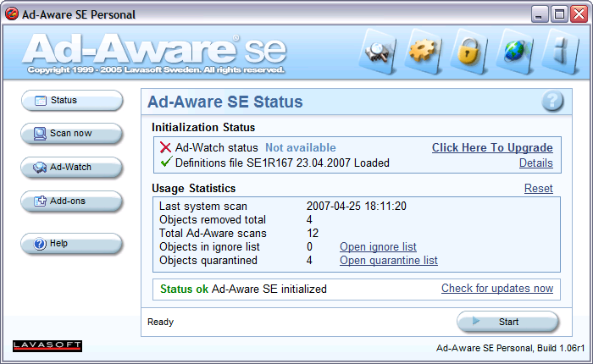
Task: Click the red X Ad-Watch status icon
Action: click(165, 147)
